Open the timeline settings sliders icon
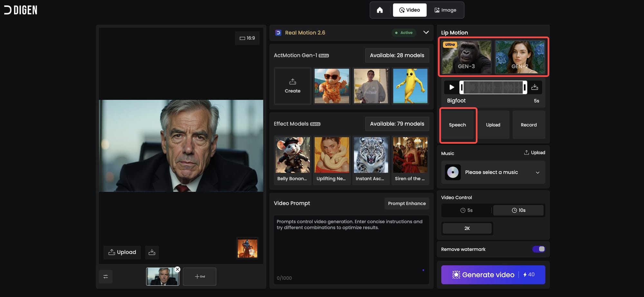The height and width of the screenshot is (297, 644). (x=106, y=276)
